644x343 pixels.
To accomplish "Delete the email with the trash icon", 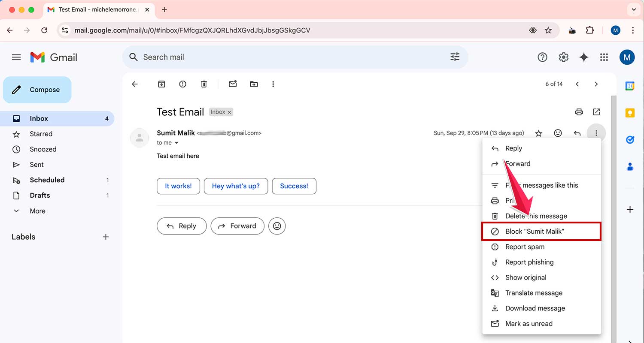I will coord(204,84).
